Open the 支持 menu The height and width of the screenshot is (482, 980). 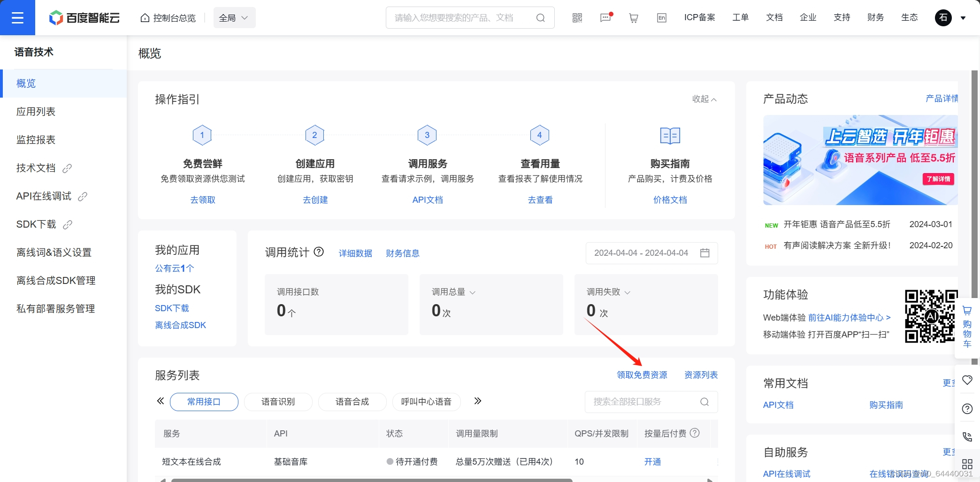click(842, 17)
